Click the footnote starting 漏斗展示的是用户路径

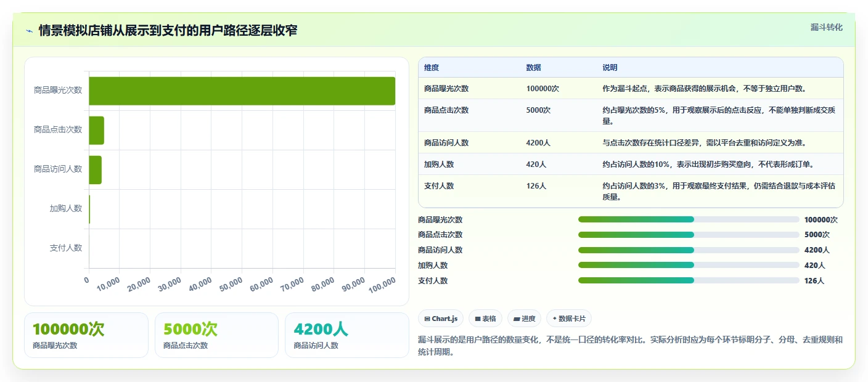(x=630, y=346)
